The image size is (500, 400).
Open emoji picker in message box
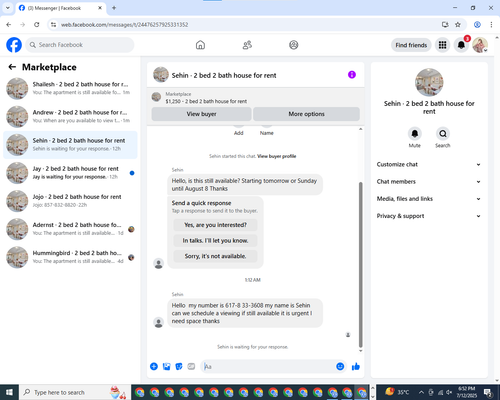coord(340,367)
